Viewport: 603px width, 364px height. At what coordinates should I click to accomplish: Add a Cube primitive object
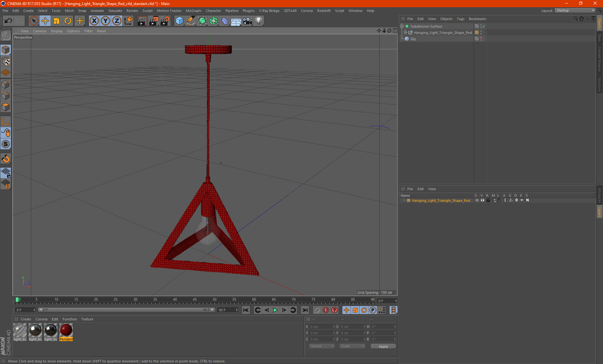point(179,21)
